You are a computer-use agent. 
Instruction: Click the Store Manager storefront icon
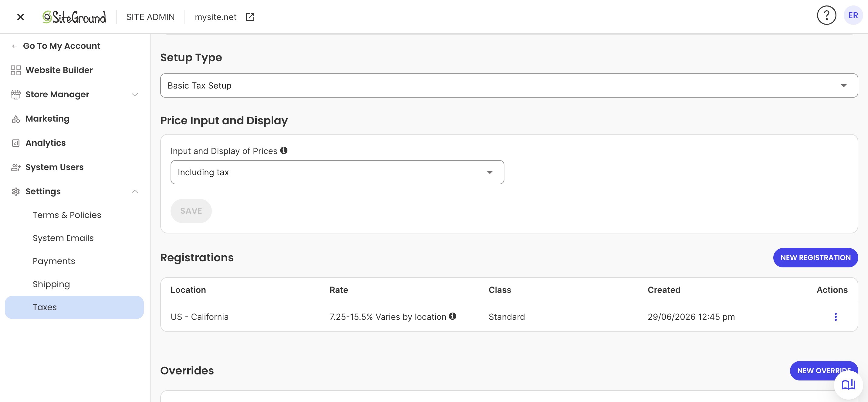pyautogui.click(x=15, y=94)
